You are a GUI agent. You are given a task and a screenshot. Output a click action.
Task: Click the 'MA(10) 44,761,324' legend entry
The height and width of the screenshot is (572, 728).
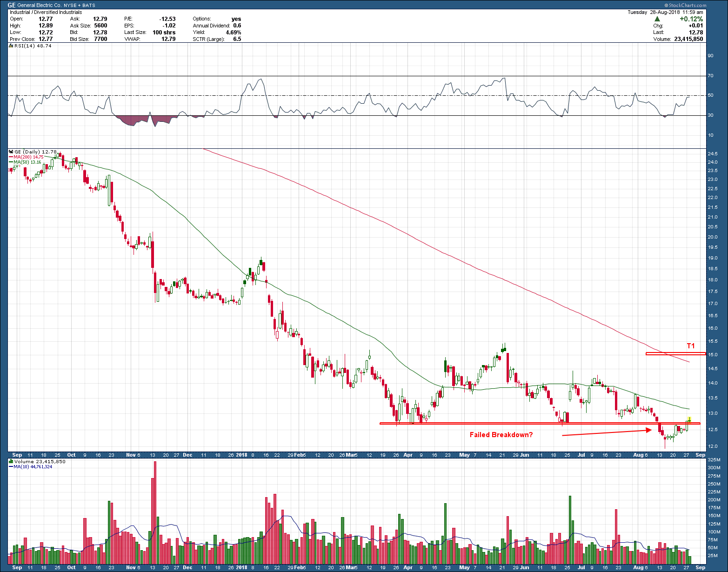pyautogui.click(x=33, y=466)
